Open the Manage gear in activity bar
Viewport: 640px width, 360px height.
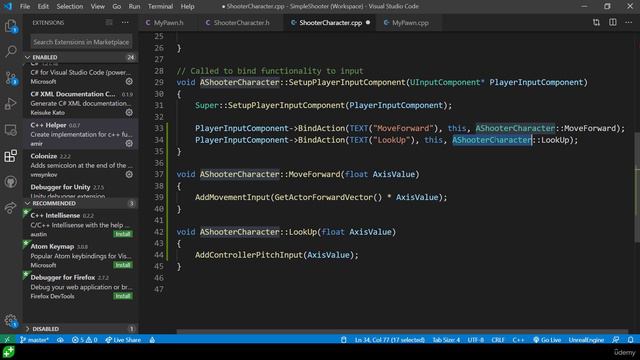[x=11, y=320]
